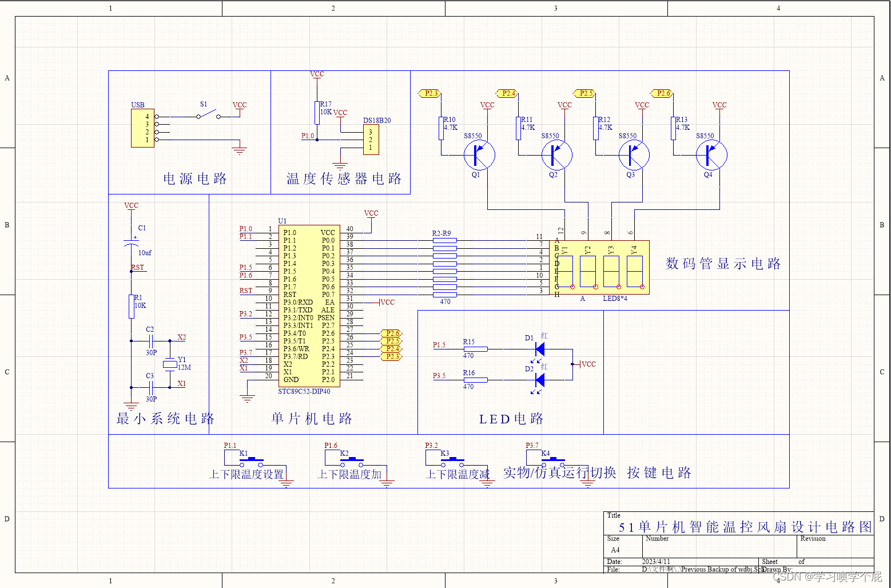The width and height of the screenshot is (891, 588).
Task: Select crystal oscillator Y1
Action: point(170,364)
